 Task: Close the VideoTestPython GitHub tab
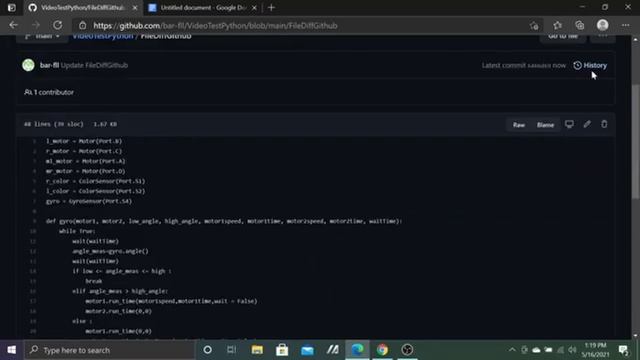(135, 8)
